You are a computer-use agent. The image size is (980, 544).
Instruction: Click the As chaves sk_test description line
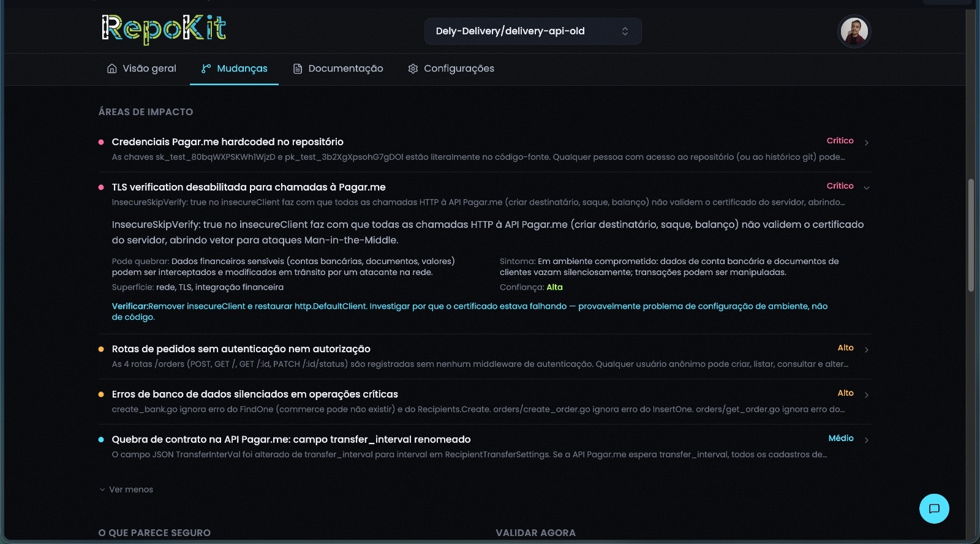[478, 157]
